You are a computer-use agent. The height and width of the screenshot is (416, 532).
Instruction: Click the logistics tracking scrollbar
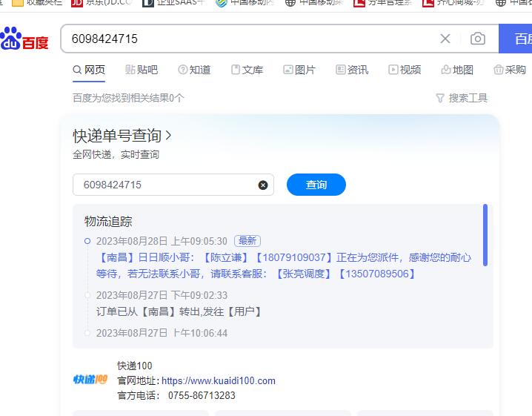pyautogui.click(x=485, y=234)
